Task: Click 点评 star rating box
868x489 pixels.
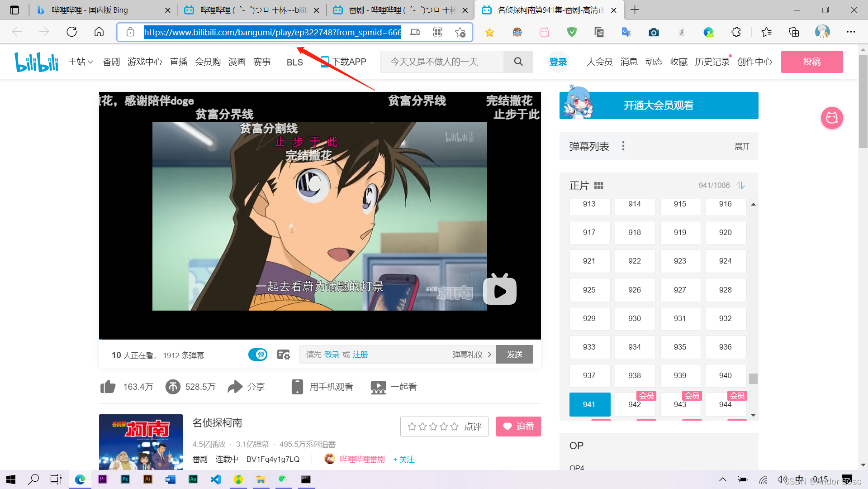Action: tap(444, 427)
